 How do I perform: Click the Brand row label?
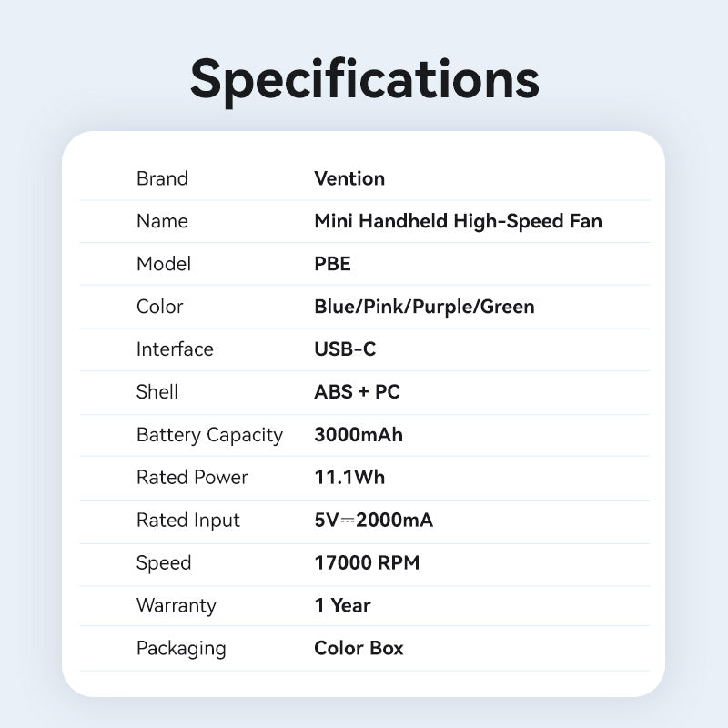click(x=162, y=178)
